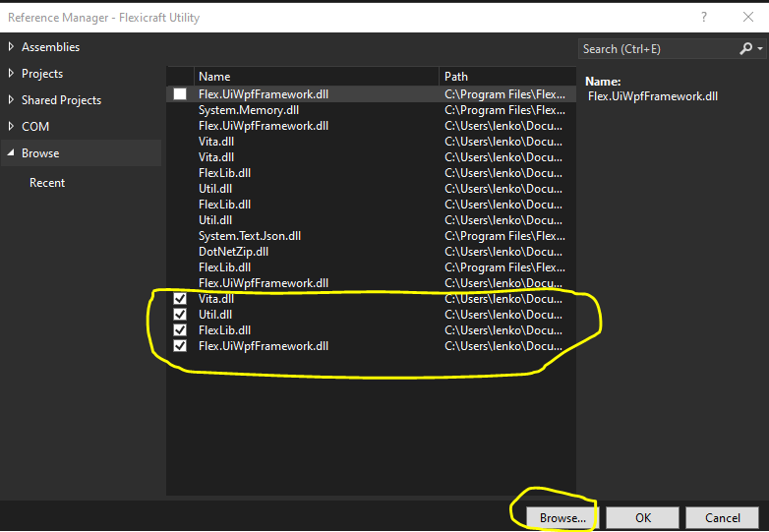The height and width of the screenshot is (532, 769).
Task: Confirm with the OK button
Action: (x=642, y=518)
